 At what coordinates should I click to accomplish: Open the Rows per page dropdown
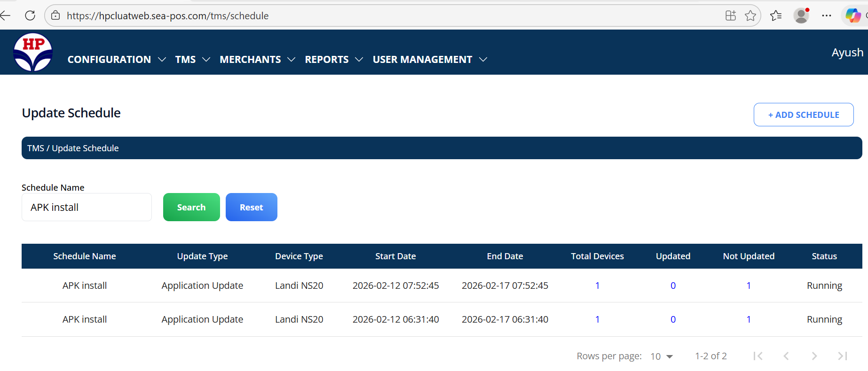pos(662,356)
